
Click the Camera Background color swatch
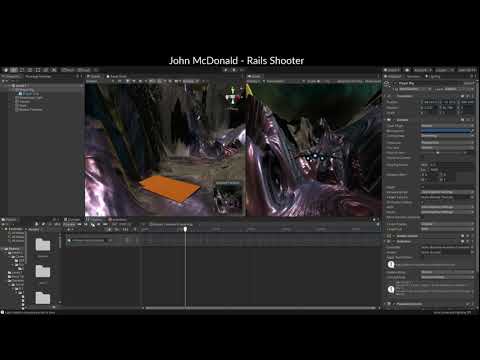point(445,131)
